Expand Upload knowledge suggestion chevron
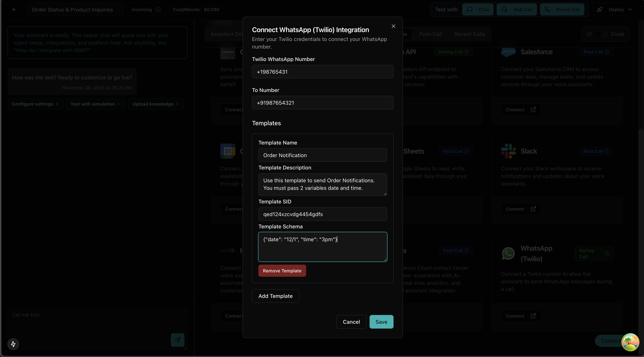This screenshot has height=357, width=644. pos(177,104)
